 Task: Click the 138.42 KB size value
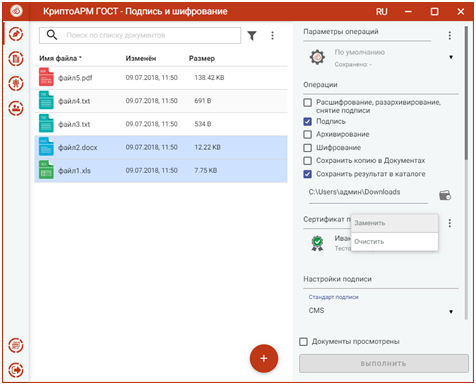tap(209, 78)
